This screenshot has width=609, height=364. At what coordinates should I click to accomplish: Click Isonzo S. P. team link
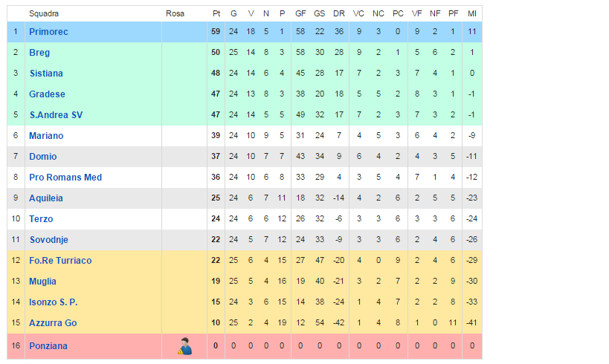pos(54,302)
